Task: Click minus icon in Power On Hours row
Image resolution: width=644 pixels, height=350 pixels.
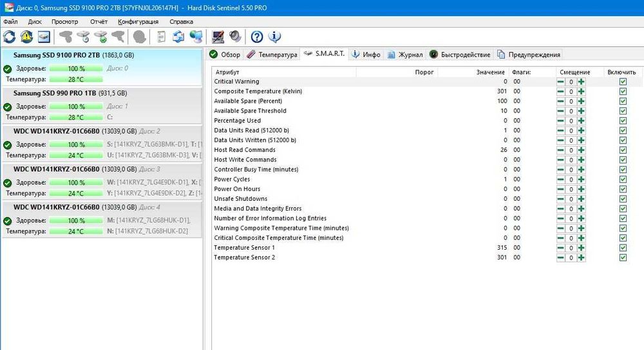Action: coord(561,189)
